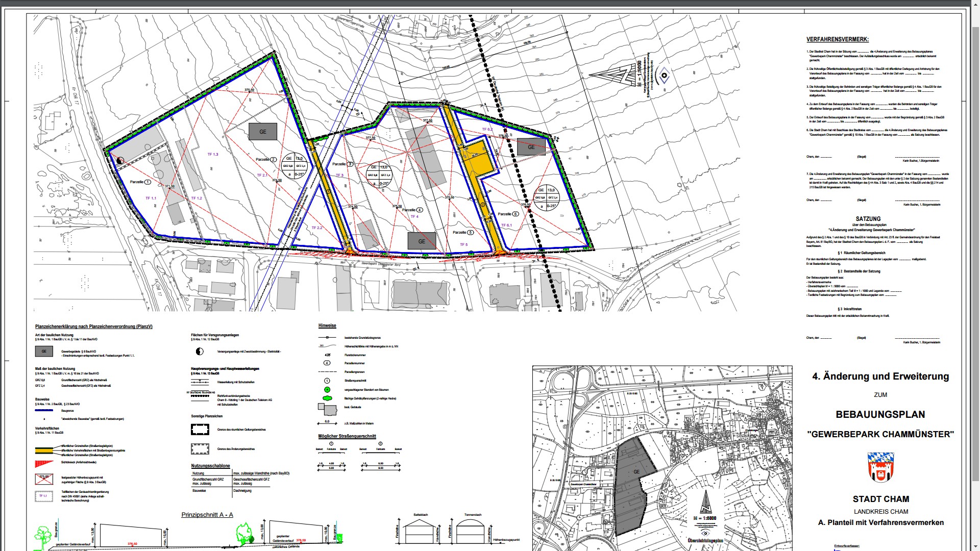Click the Stadt Cham coat of arms

click(x=880, y=467)
